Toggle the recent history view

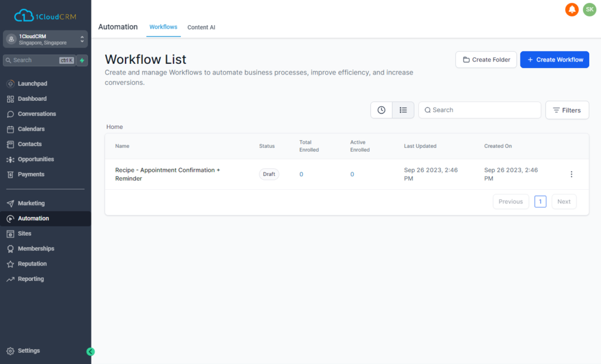coord(381,110)
